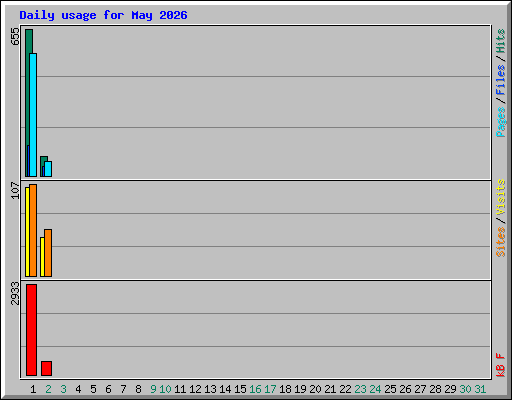The image size is (512, 400).
Task: Click day 19 label on the x-axis
Action: tap(300, 389)
